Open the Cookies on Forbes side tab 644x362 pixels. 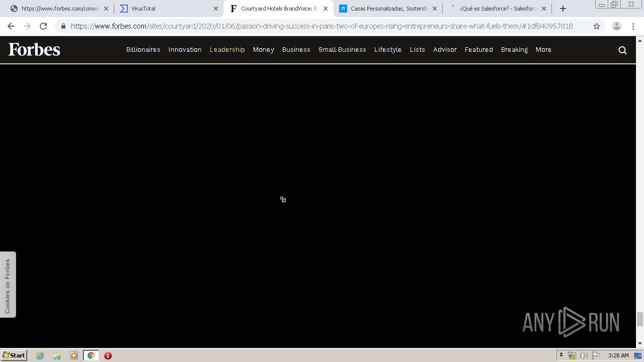[8, 285]
